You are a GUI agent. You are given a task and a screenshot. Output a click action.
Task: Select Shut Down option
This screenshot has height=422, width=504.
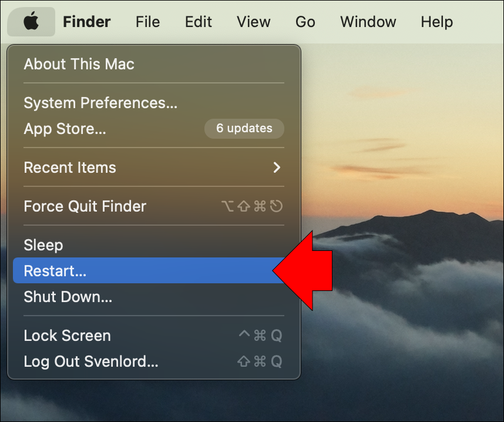point(68,297)
